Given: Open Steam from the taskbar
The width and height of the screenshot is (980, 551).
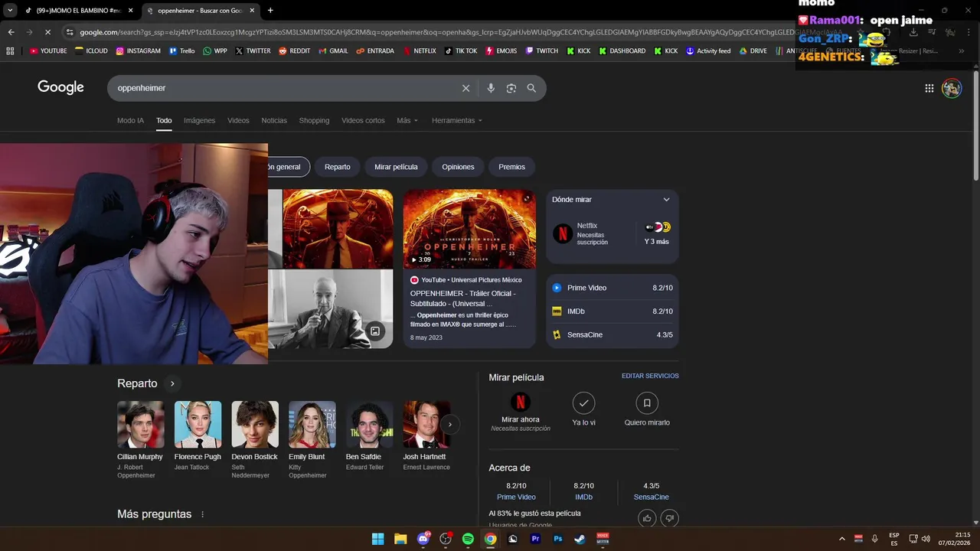Looking at the screenshot, I should point(580,539).
